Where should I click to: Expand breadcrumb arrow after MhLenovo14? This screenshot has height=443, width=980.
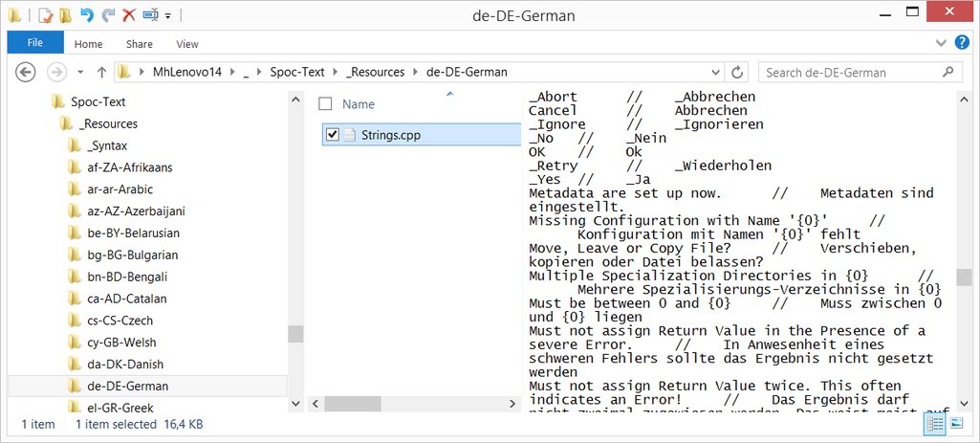pyautogui.click(x=233, y=72)
